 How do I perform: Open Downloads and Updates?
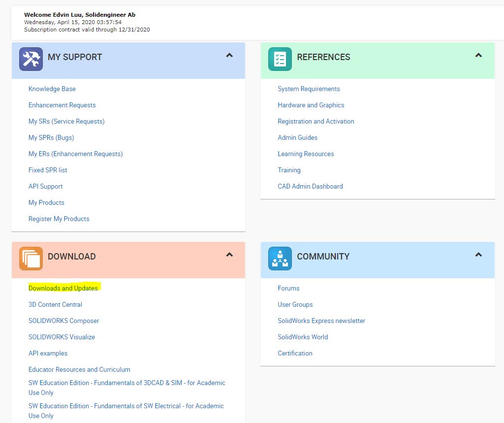pos(63,288)
